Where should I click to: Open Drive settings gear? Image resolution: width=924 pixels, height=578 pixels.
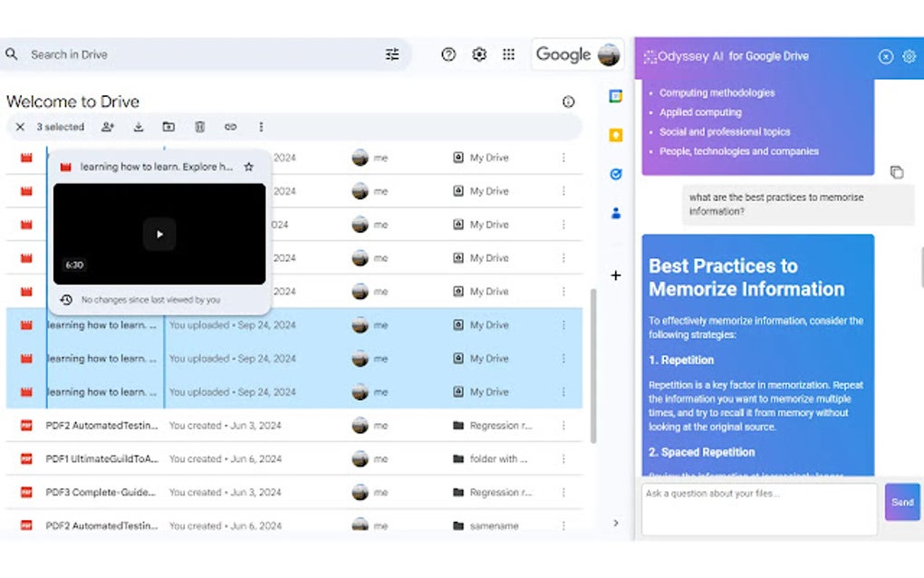[x=479, y=54]
